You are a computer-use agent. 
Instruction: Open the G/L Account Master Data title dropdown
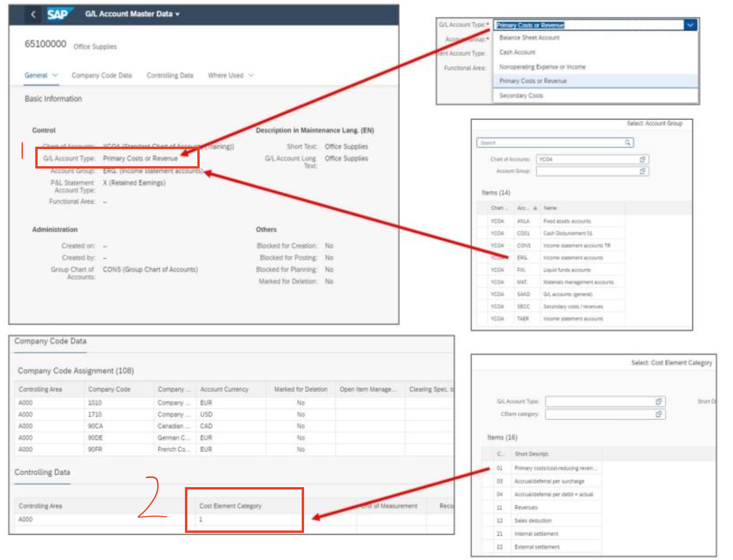tap(132, 14)
